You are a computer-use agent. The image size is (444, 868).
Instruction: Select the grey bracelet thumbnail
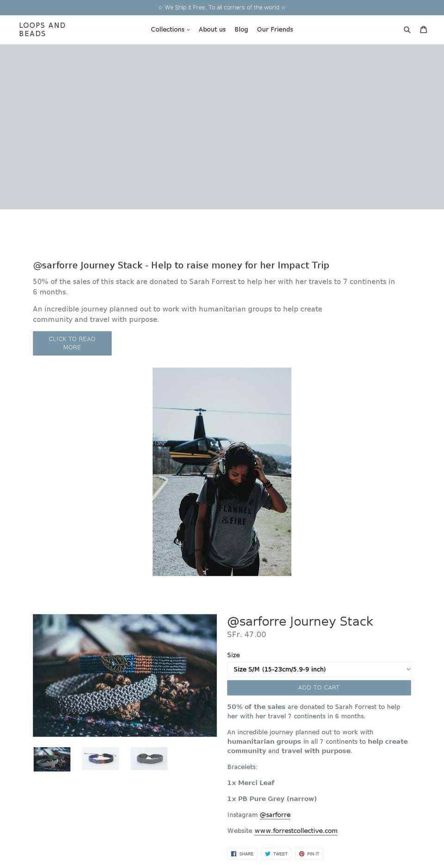coord(149,759)
